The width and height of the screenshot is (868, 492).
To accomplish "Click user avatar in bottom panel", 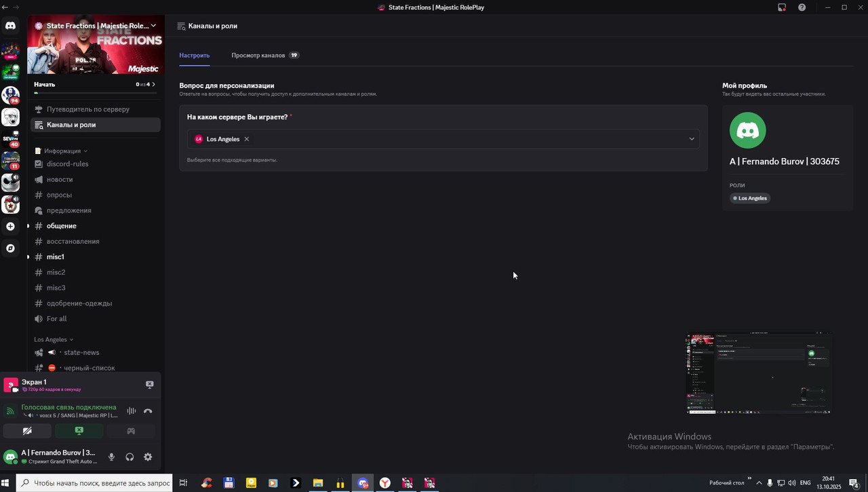I will [x=10, y=457].
